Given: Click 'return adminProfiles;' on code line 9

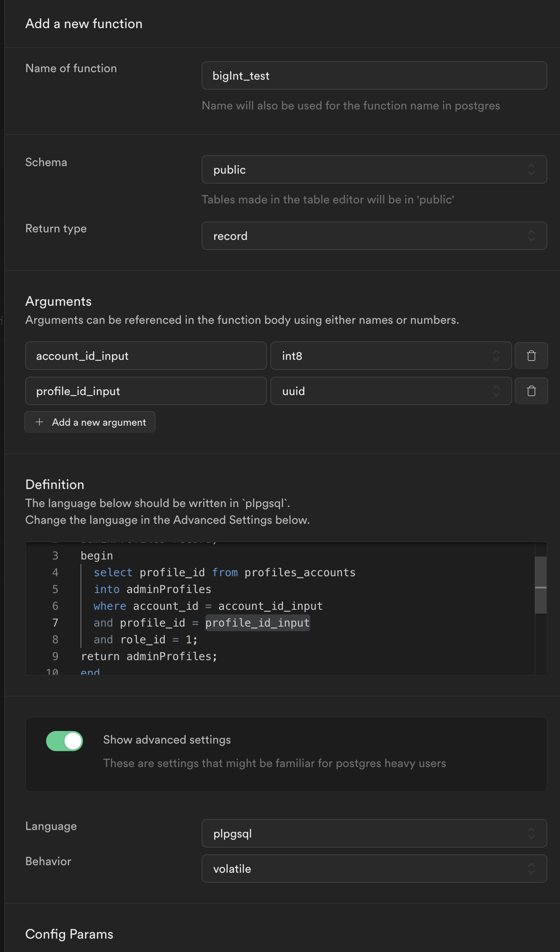Looking at the screenshot, I should 149,656.
